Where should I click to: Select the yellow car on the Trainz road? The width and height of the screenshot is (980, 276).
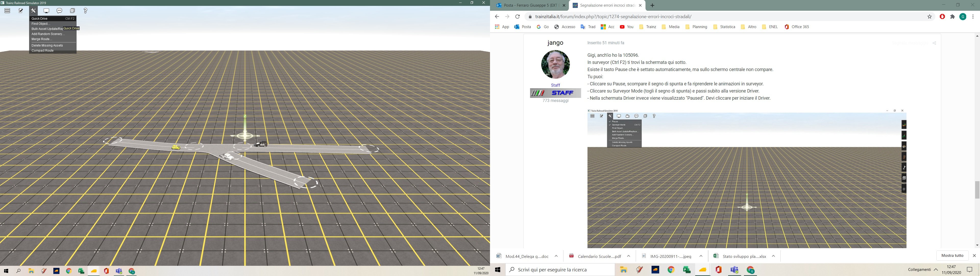pos(176,147)
